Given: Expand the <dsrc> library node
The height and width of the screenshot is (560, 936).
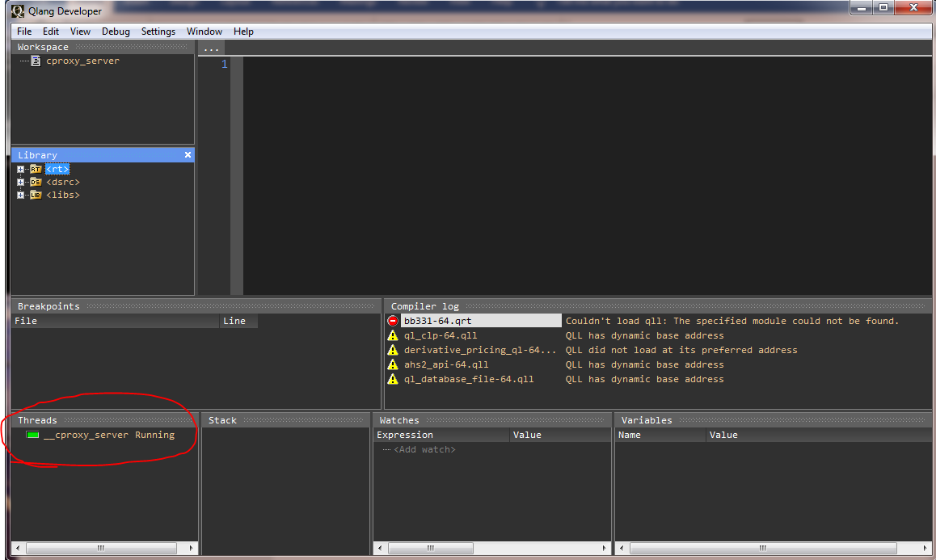Looking at the screenshot, I should click(20, 182).
